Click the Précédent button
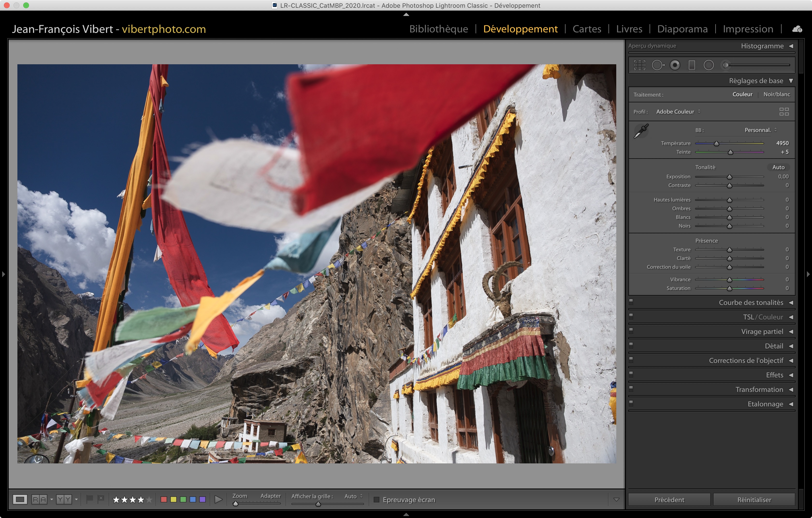The height and width of the screenshot is (518, 812). (x=669, y=499)
